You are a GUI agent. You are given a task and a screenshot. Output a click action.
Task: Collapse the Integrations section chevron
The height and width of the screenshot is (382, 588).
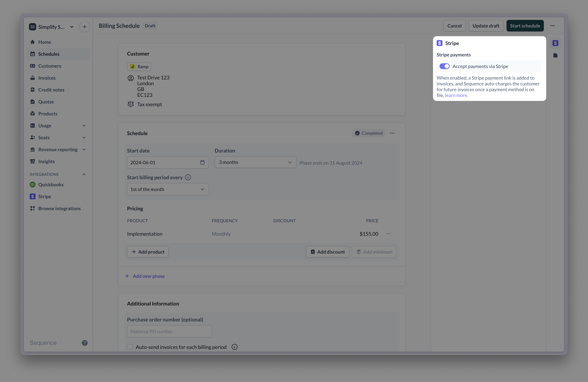84,174
